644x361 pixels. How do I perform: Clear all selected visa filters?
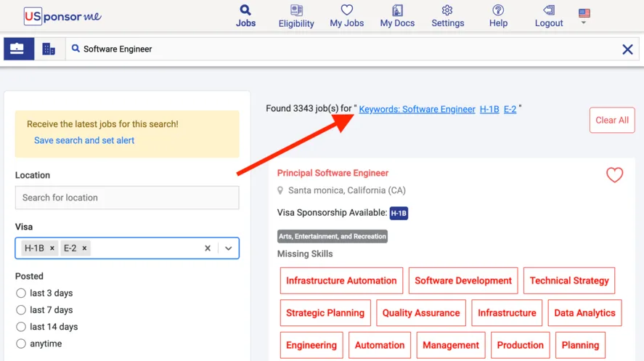point(208,248)
